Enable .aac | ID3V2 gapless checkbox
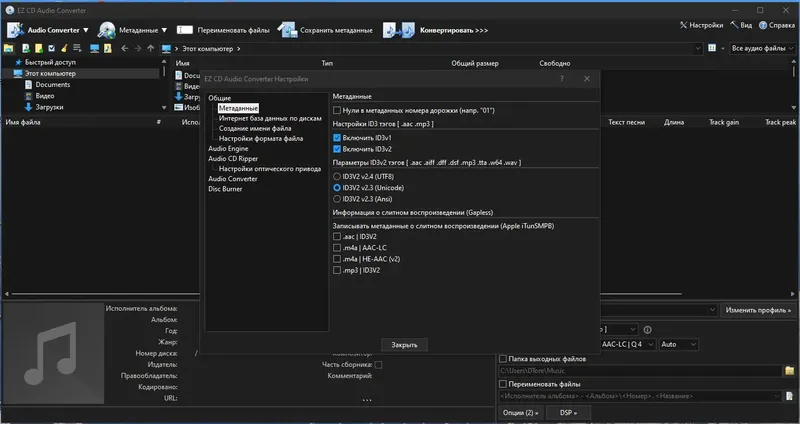The image size is (800, 424). point(337,236)
